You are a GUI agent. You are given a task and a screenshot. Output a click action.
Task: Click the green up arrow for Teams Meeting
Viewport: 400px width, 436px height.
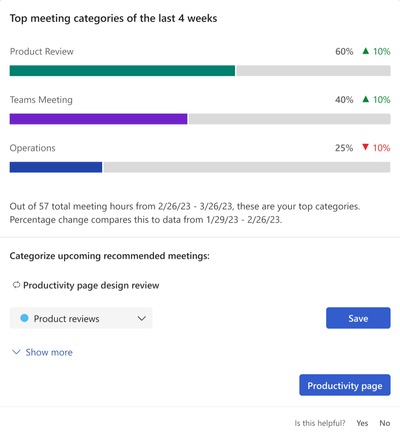(366, 99)
